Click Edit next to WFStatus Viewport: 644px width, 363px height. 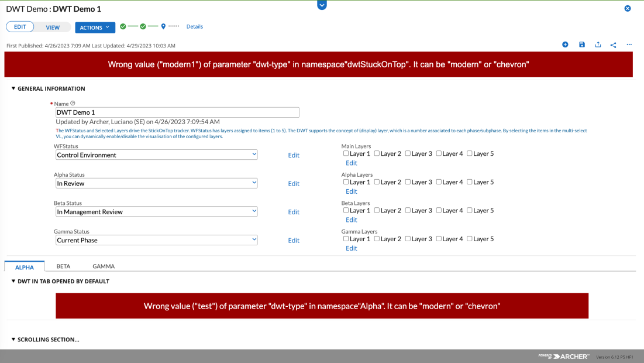294,155
